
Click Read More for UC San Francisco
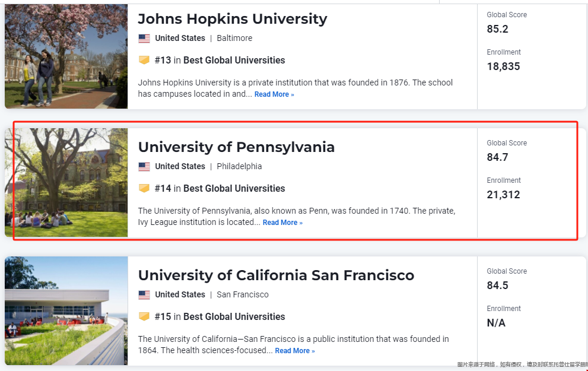click(295, 351)
